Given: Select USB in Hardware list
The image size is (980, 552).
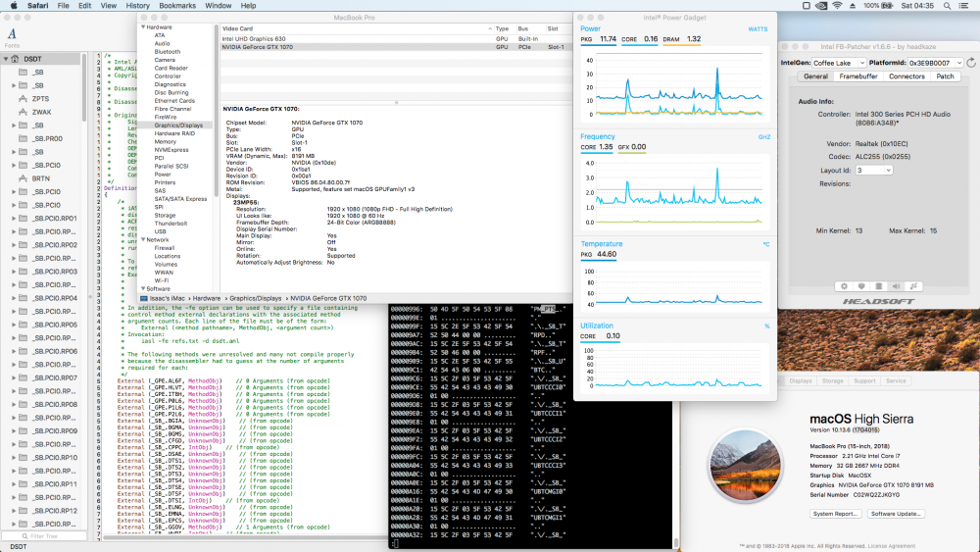Looking at the screenshot, I should coord(160,231).
